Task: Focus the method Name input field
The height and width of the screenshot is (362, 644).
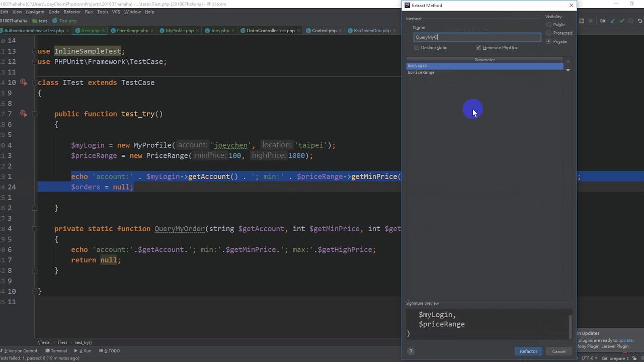Action: (x=477, y=37)
